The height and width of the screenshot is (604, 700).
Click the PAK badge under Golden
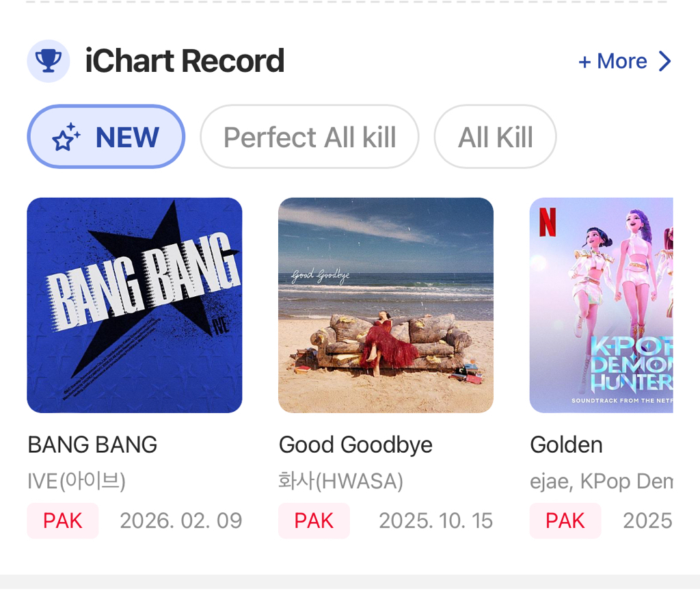[x=565, y=521]
